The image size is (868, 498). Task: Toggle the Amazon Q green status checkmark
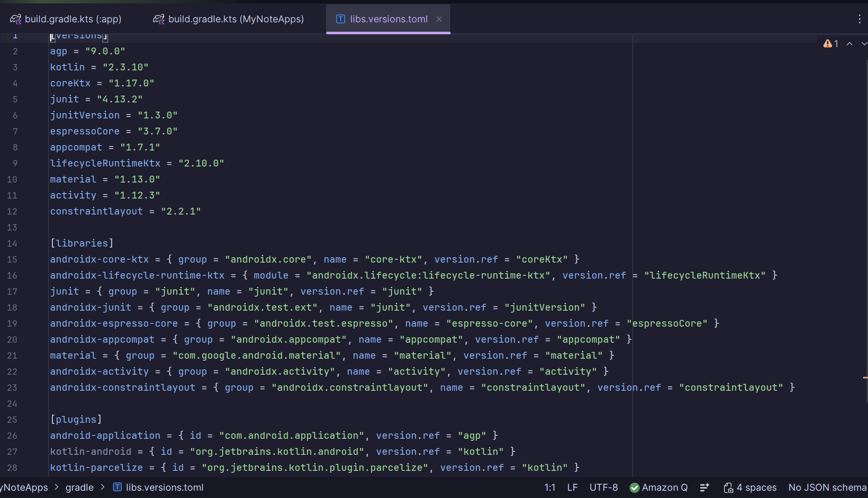[634, 487]
